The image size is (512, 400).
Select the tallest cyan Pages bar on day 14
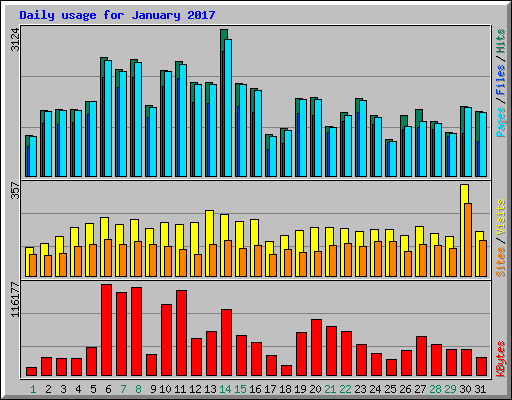click(x=228, y=108)
